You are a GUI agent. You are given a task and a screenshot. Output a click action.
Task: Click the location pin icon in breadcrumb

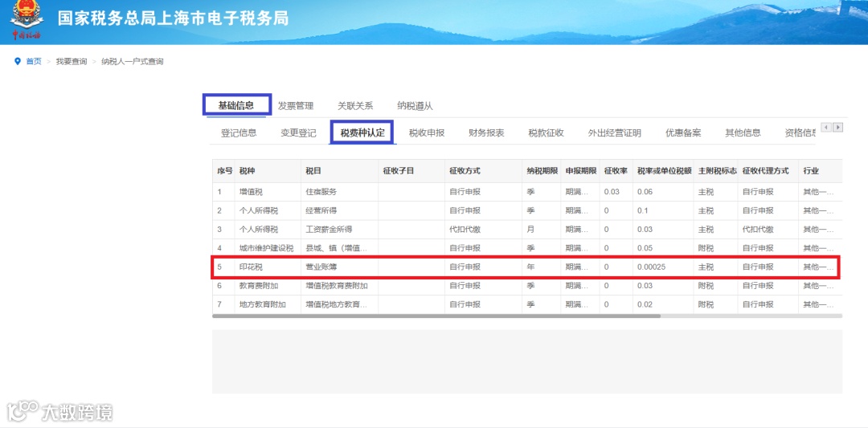[17, 61]
